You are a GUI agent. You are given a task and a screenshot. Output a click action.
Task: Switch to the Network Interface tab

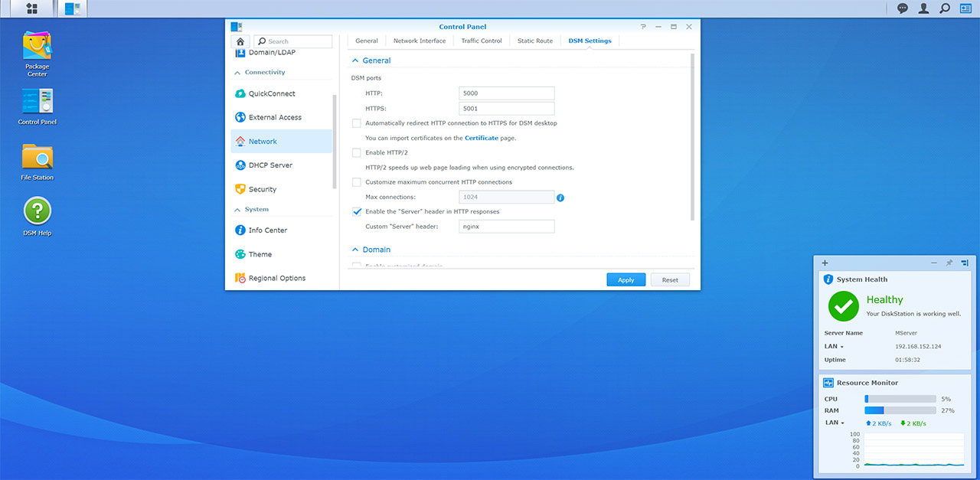(419, 41)
